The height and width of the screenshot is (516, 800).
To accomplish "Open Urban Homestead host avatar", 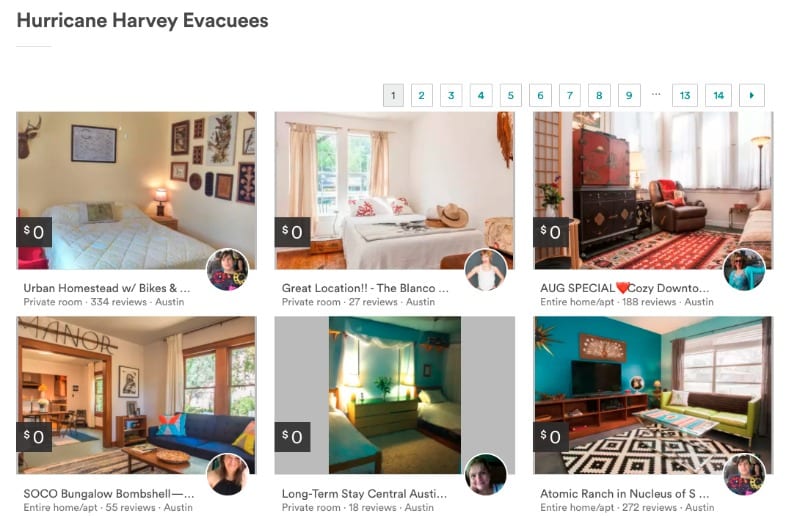I will click(x=228, y=270).
